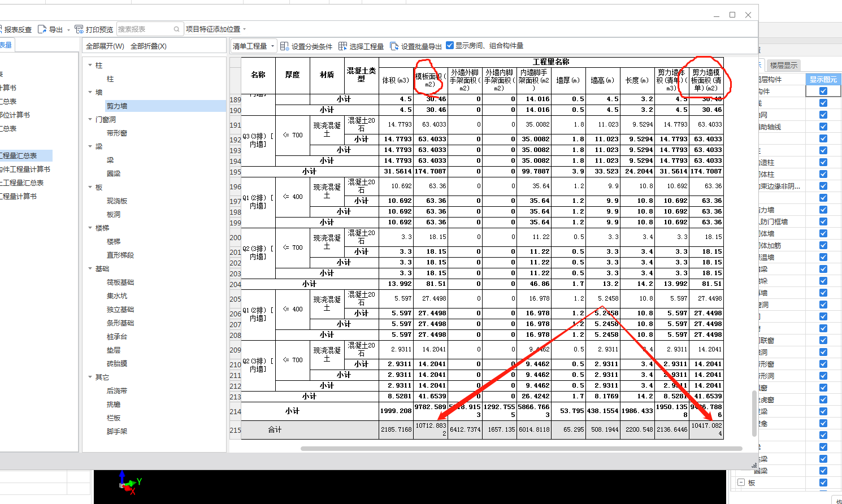Click total value 10712.883 in 模板面积 column
842x504 pixels.
point(431,429)
